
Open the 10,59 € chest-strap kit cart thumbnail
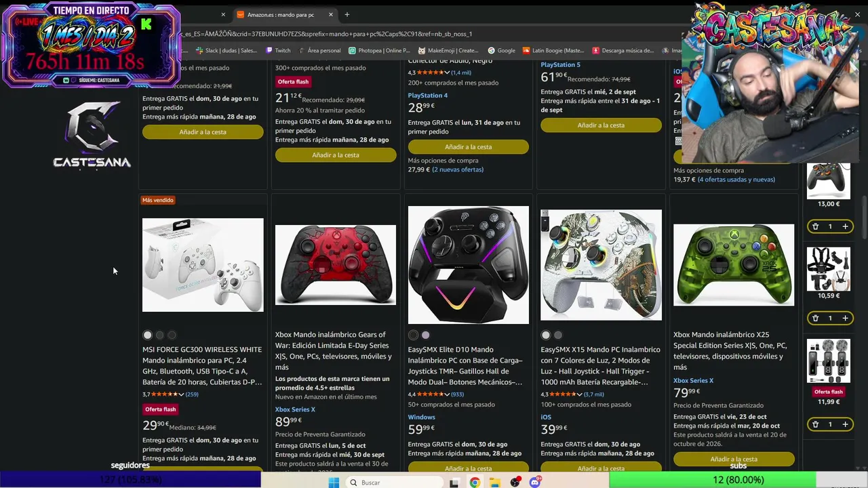pos(828,269)
